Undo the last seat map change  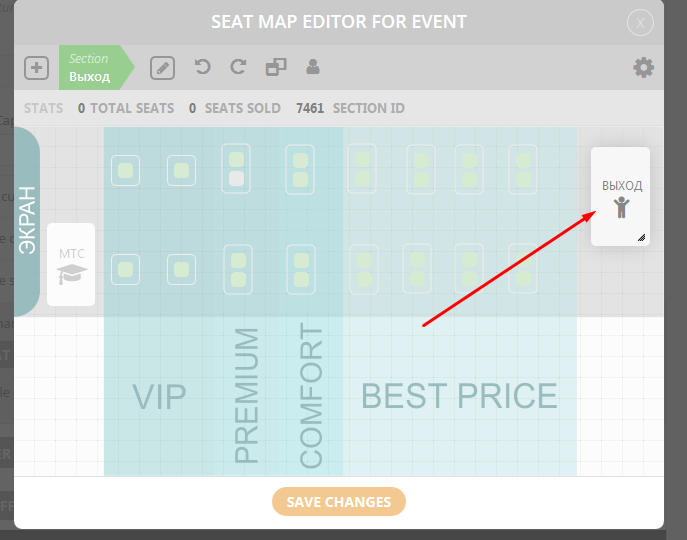[x=203, y=67]
